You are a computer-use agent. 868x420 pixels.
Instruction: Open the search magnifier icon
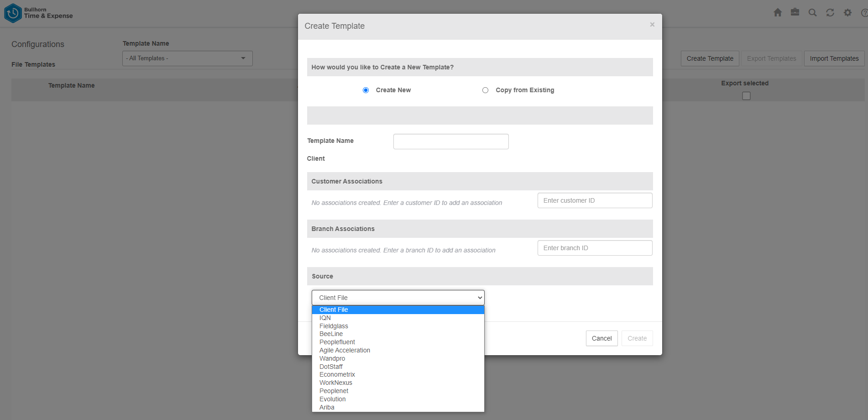[812, 12]
